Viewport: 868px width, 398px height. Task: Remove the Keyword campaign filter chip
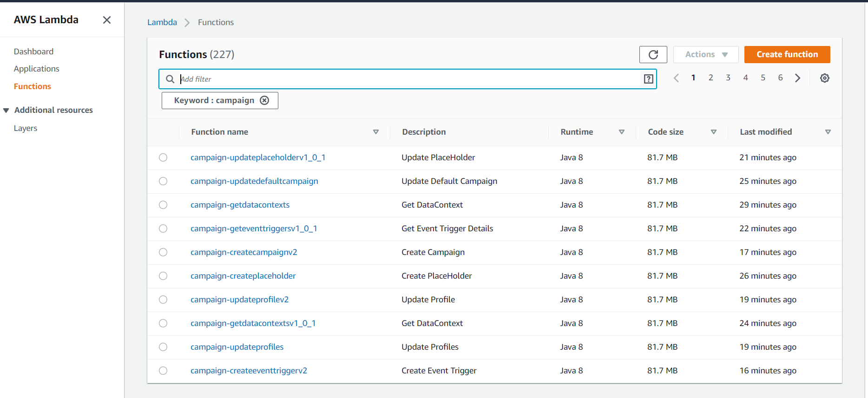coord(264,100)
